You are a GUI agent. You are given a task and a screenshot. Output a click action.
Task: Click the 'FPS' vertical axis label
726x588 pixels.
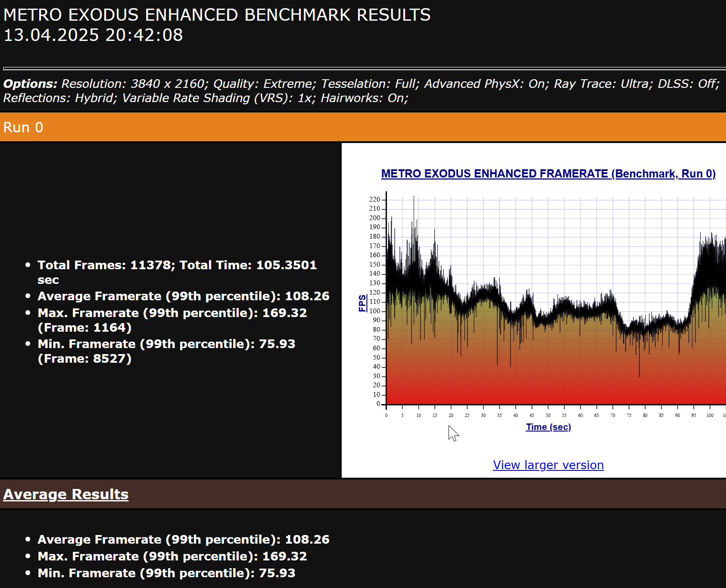tap(362, 303)
